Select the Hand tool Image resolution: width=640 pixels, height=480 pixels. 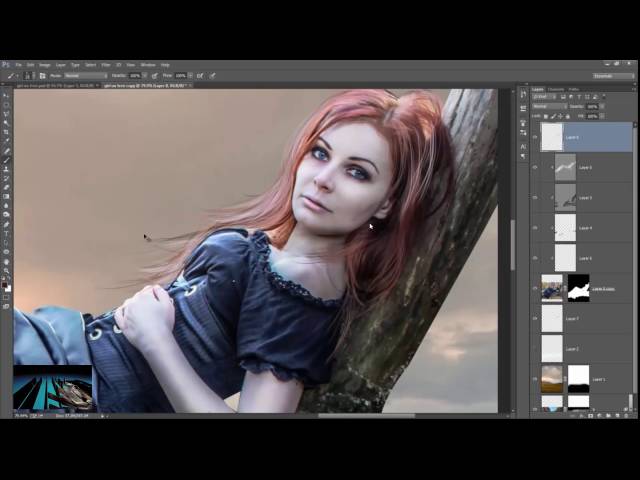[x=6, y=262]
